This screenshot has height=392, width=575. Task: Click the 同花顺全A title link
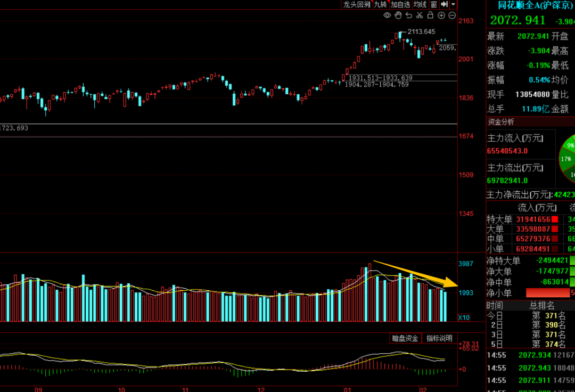(535, 5)
